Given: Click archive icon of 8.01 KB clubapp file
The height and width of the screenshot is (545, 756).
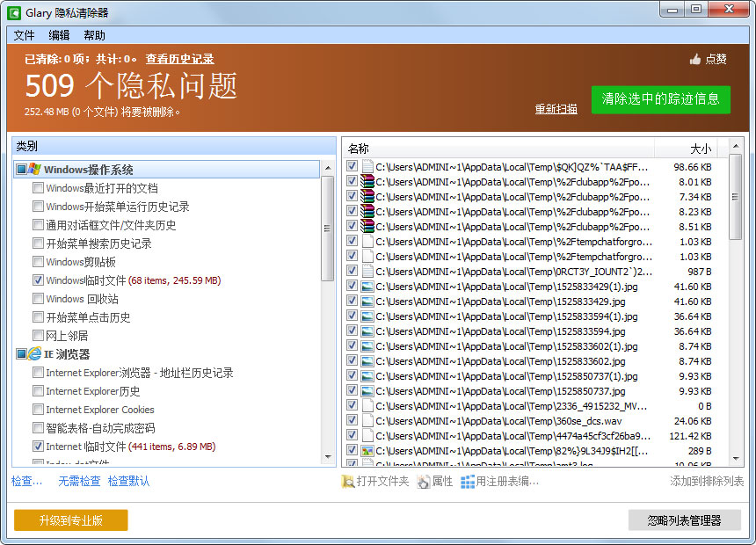Looking at the screenshot, I should pos(367,182).
